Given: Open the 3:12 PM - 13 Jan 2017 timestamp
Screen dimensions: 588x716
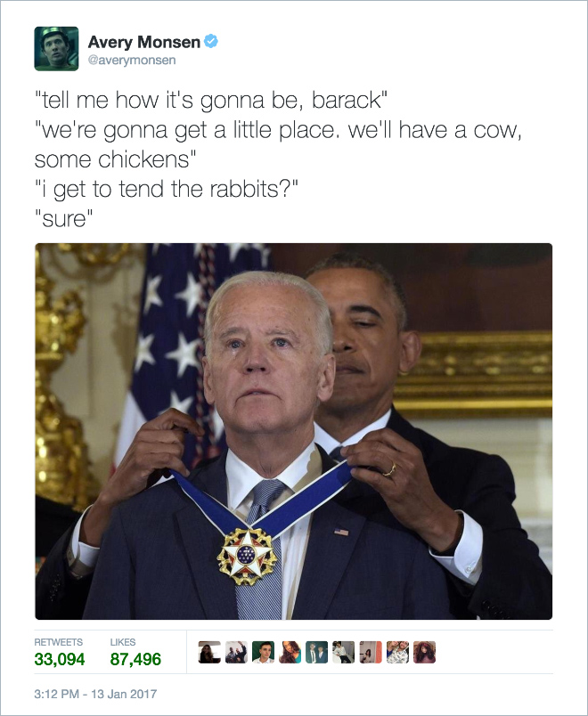Looking at the screenshot, I should click(x=95, y=694).
